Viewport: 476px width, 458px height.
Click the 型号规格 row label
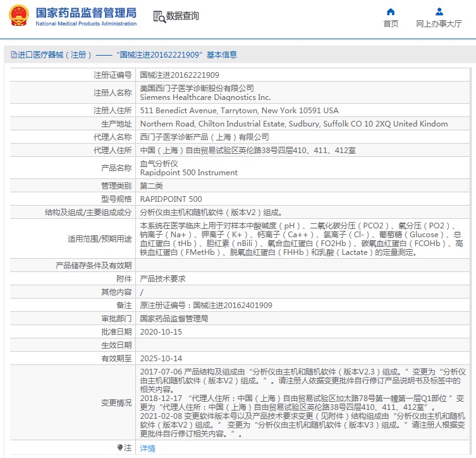(x=116, y=199)
